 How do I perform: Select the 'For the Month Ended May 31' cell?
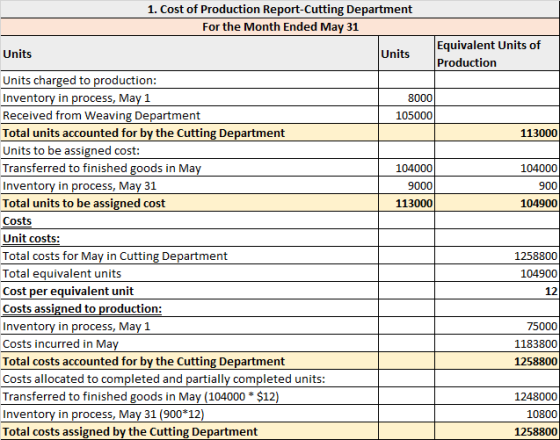(280, 27)
